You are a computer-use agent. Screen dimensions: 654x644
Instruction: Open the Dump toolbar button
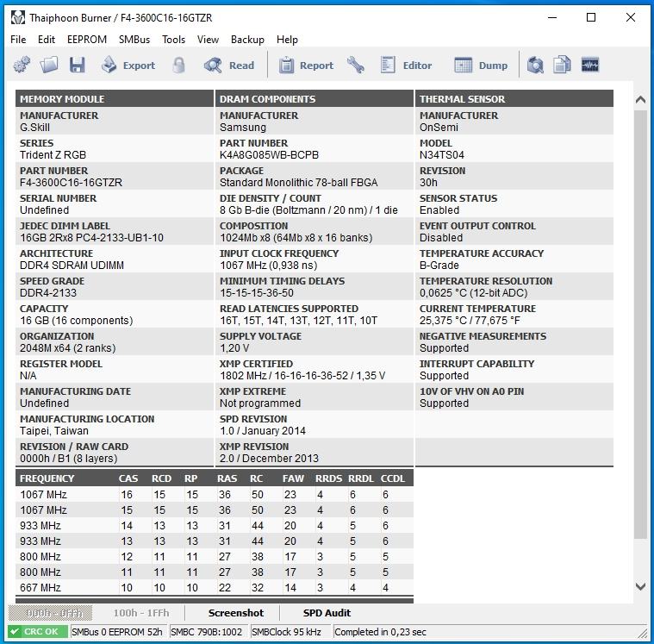(x=481, y=66)
